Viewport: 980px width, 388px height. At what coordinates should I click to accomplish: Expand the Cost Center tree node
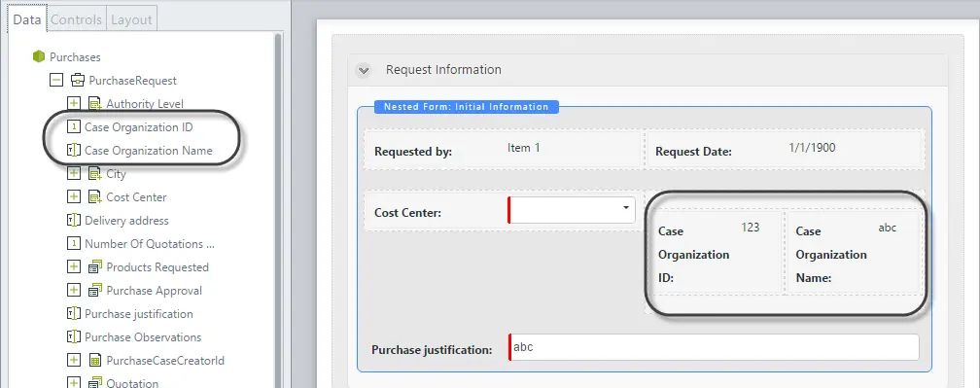[74, 196]
